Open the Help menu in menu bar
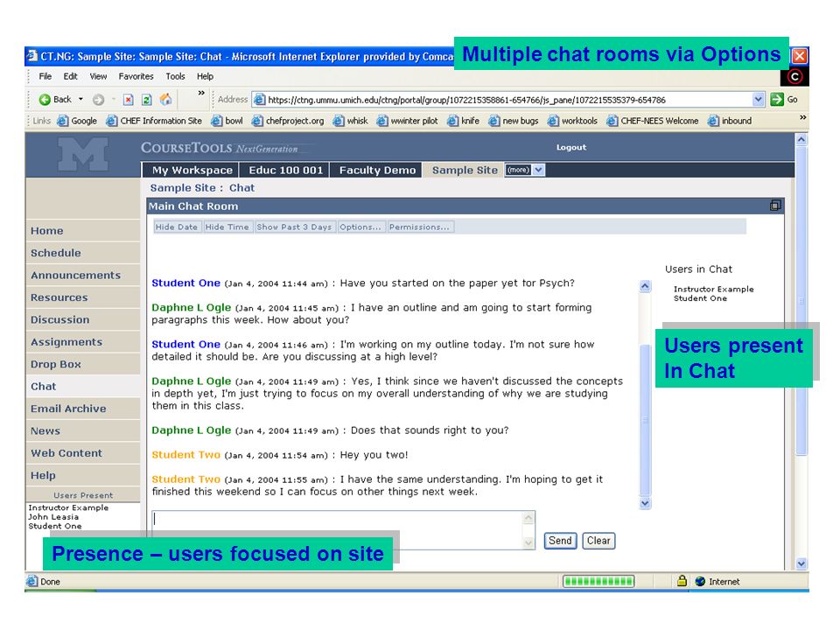 tap(205, 77)
